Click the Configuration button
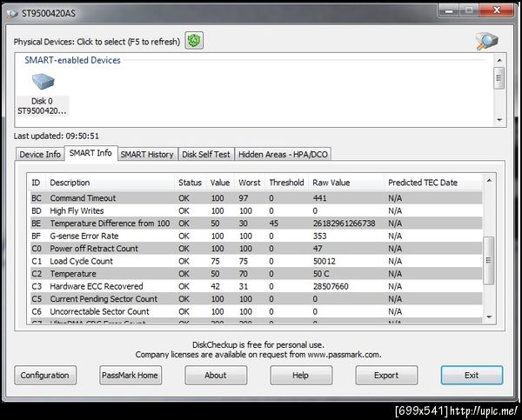 point(45,376)
